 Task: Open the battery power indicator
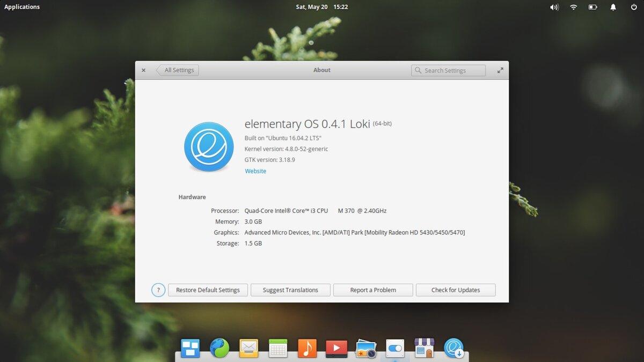tap(593, 7)
